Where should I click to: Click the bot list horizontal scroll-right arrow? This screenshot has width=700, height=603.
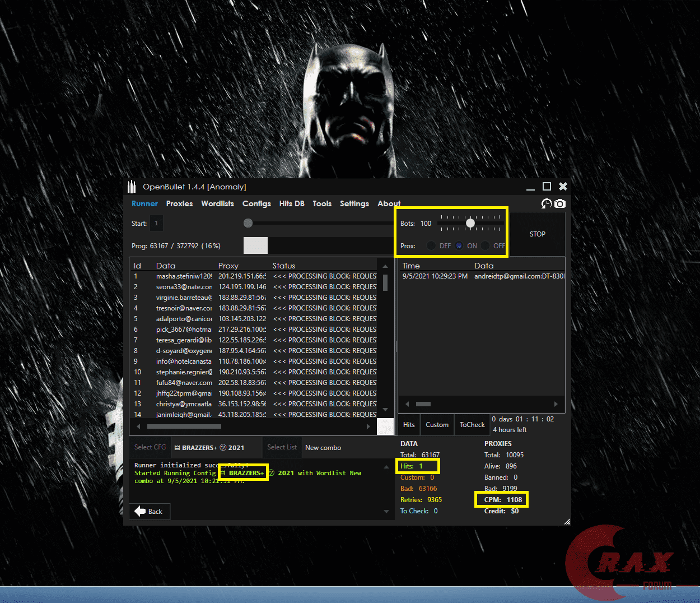point(368,426)
